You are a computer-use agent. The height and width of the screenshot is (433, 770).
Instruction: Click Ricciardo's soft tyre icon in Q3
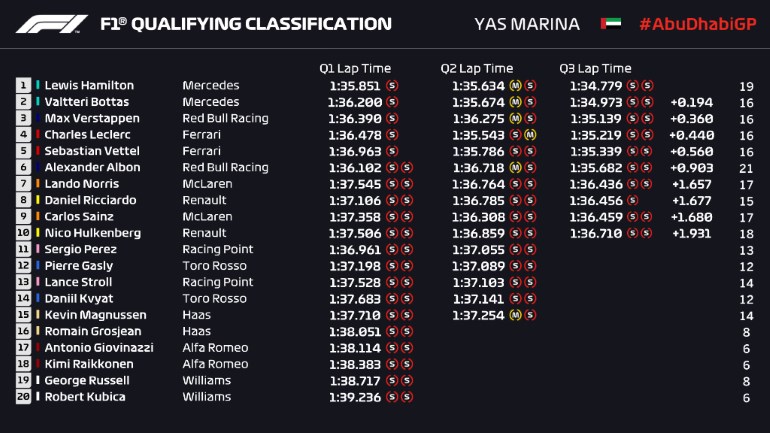[632, 201]
